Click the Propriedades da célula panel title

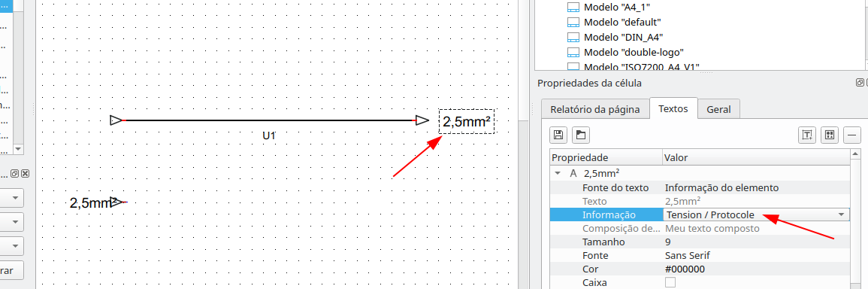(x=589, y=84)
